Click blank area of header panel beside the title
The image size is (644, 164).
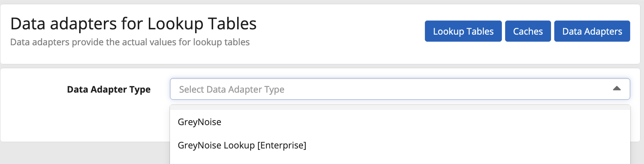339,32
